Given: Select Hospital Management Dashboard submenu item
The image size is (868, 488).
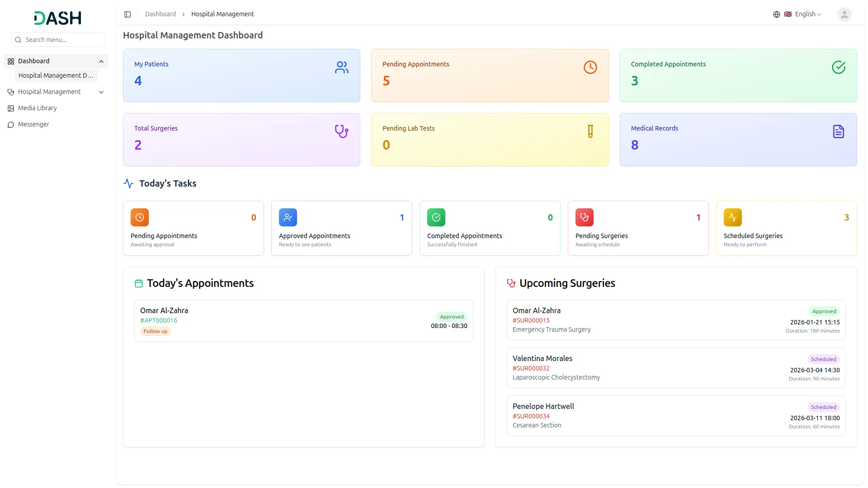Looking at the screenshot, I should pos(56,75).
